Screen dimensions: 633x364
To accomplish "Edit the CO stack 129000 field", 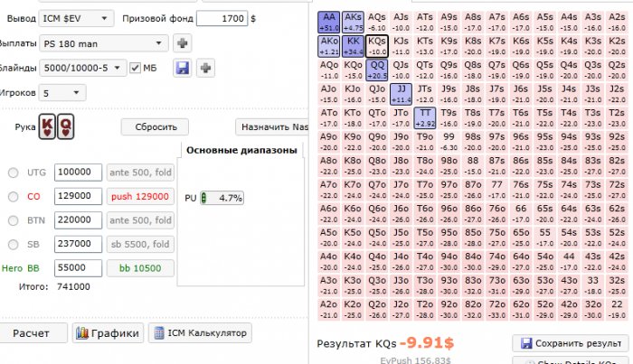I will [x=78, y=196].
